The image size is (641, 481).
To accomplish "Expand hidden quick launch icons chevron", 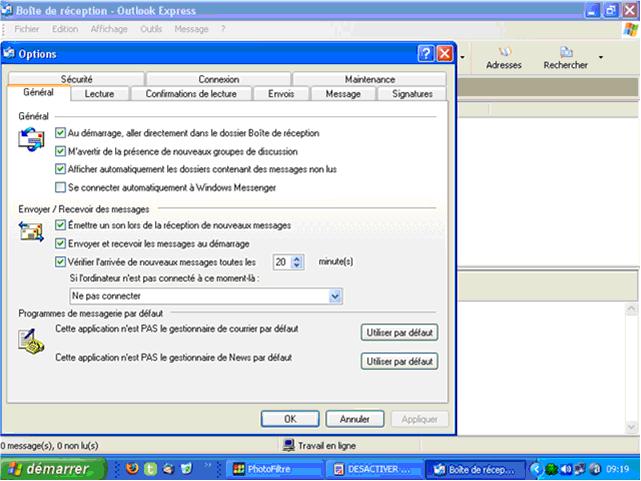I will (x=208, y=465).
